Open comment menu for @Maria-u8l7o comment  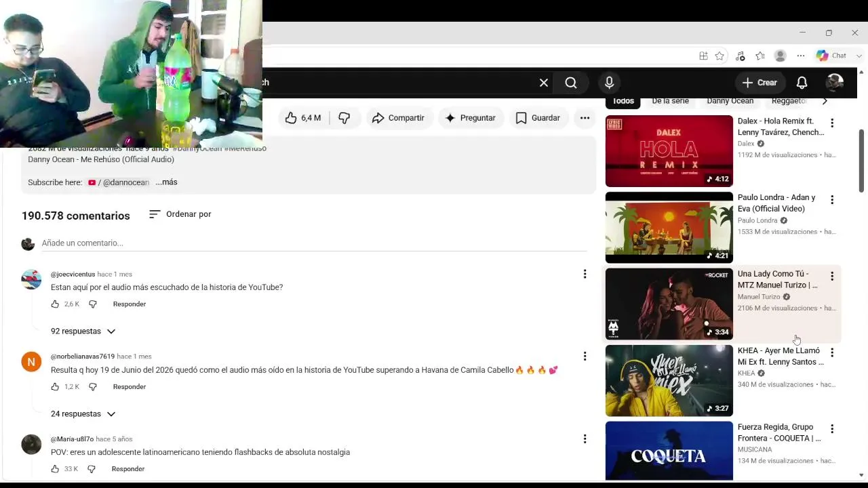(585, 439)
